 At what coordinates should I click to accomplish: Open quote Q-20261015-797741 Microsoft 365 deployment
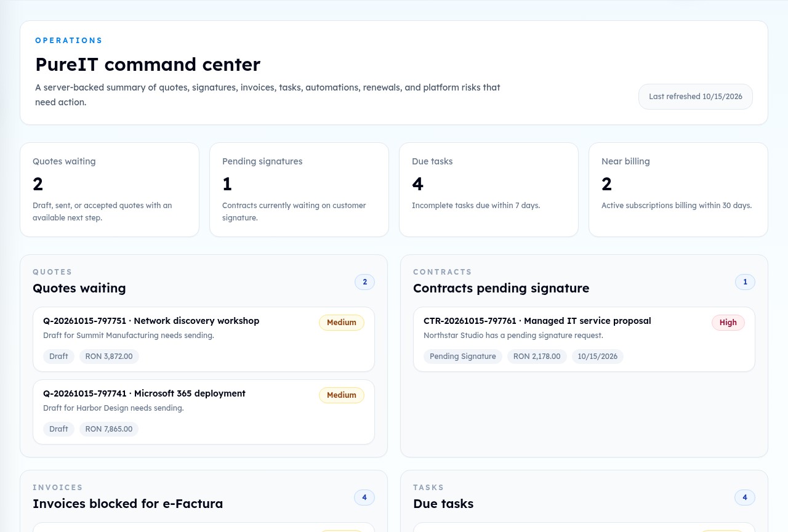click(204, 412)
